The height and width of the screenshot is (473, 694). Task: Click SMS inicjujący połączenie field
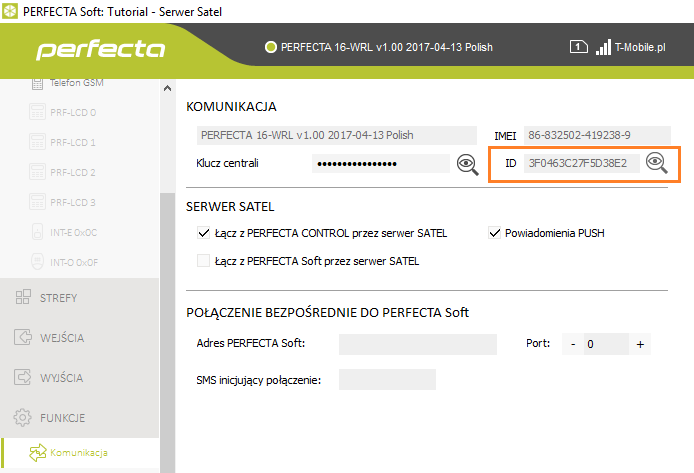pyautogui.click(x=387, y=380)
